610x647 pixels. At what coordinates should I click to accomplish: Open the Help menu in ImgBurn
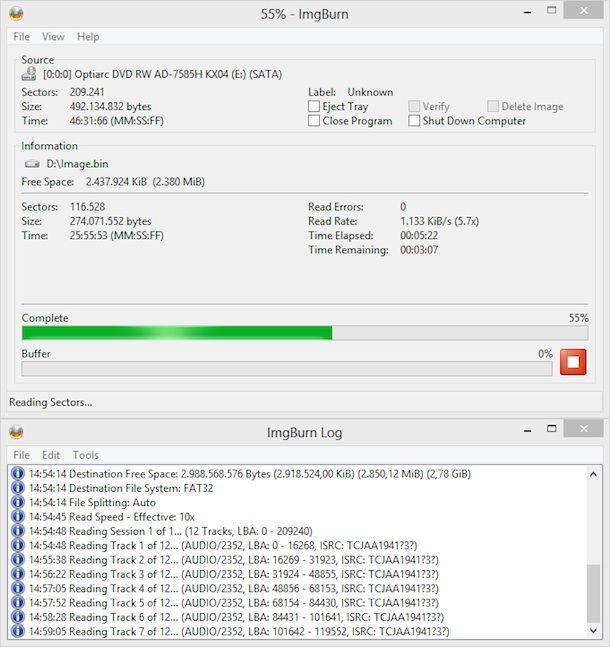pos(88,37)
